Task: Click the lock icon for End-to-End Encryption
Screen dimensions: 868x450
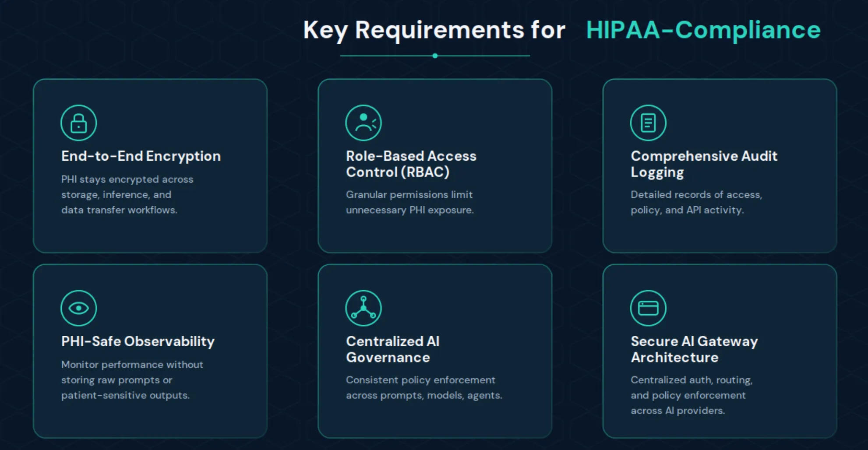Action: 79,123
